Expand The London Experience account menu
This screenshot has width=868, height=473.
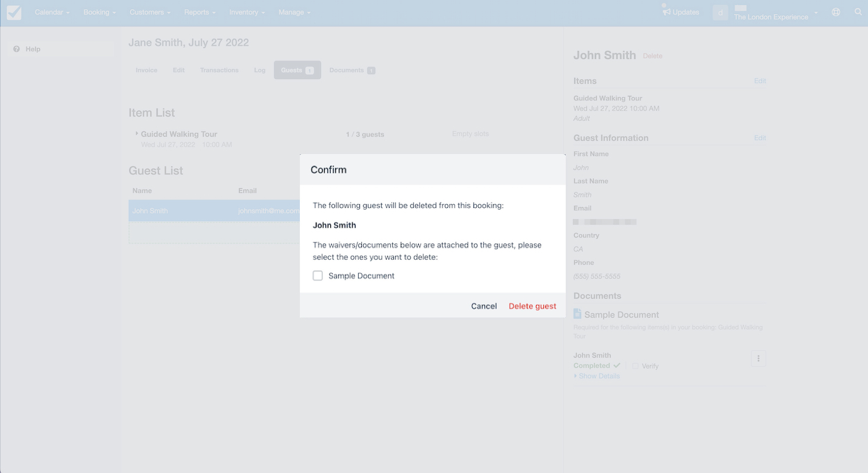point(776,13)
